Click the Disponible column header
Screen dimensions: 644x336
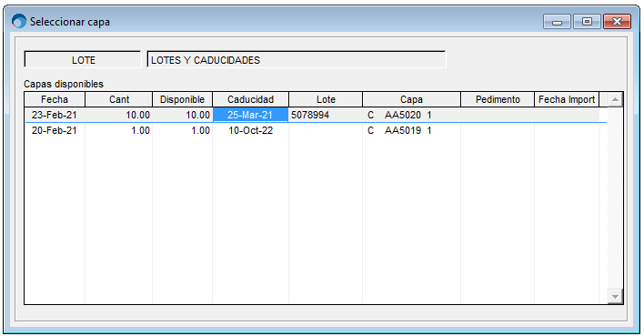coord(182,99)
